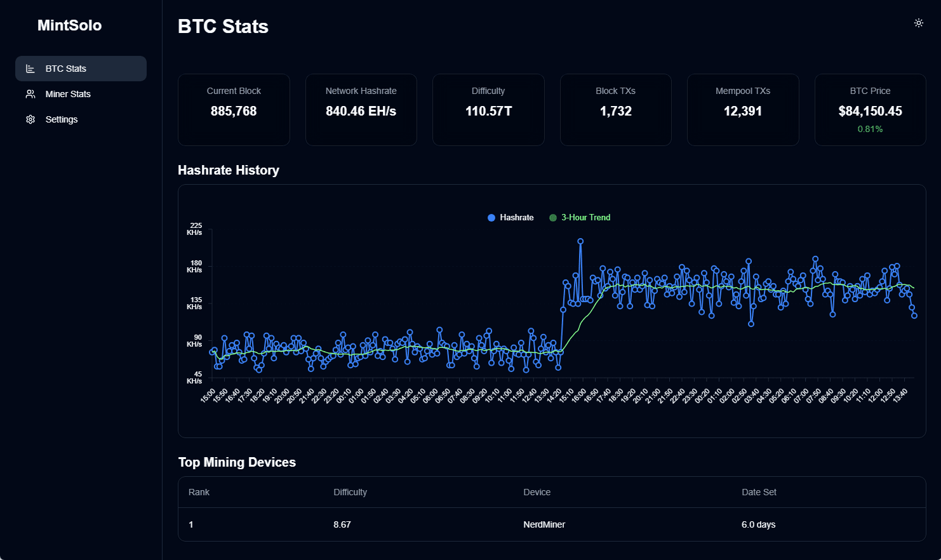Viewport: 941px width, 560px height.
Task: Click the blue Hashrate legend dot
Action: (x=491, y=218)
